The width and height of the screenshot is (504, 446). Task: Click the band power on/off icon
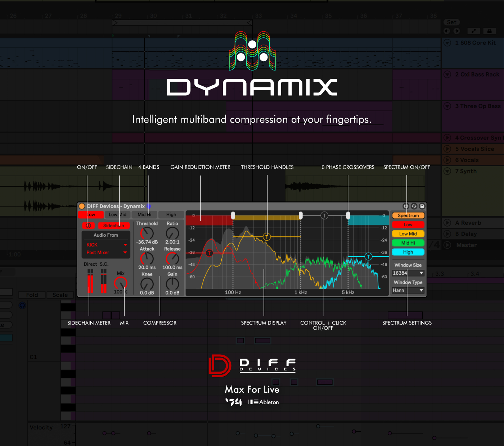click(x=88, y=226)
